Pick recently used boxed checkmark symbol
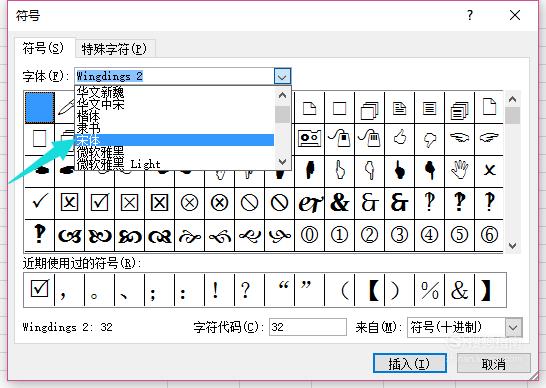This screenshot has height=388, width=546. (x=39, y=290)
